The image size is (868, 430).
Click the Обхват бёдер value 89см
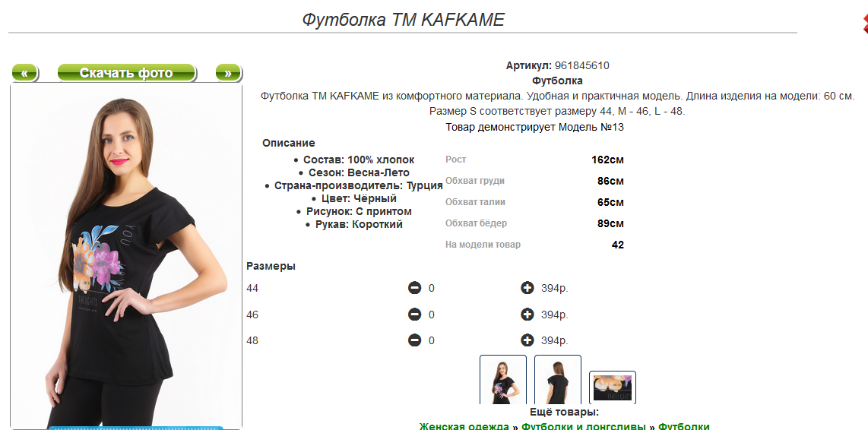coord(610,223)
